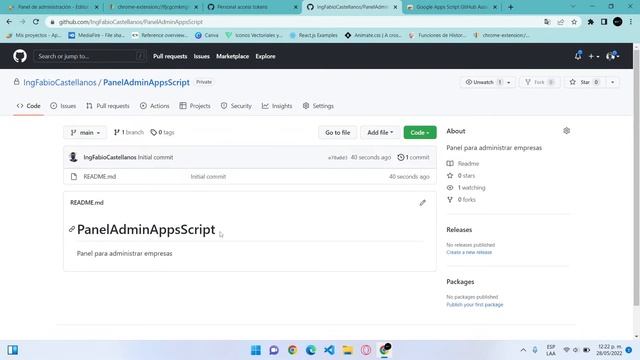Open 0 stars link in About
This screenshot has height=360, width=640.
[461, 176]
